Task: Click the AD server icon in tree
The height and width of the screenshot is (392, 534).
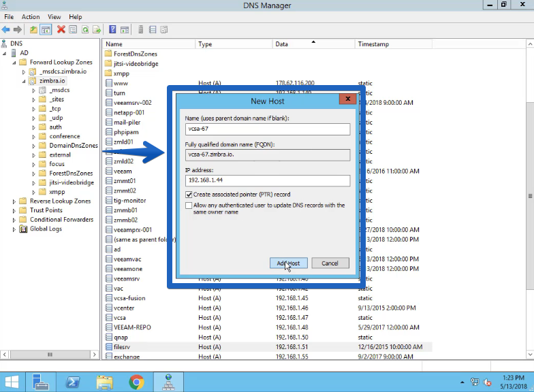Action: click(14, 53)
